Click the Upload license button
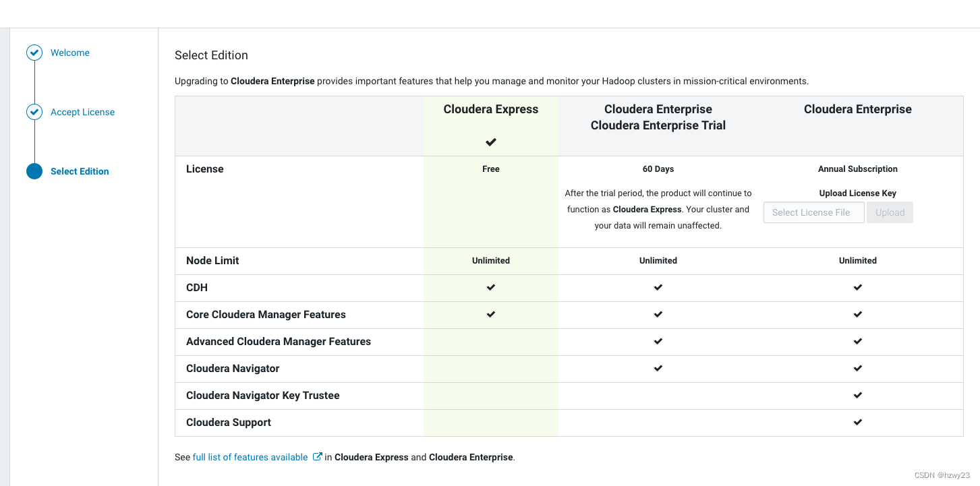The height and width of the screenshot is (486, 980). coord(890,212)
